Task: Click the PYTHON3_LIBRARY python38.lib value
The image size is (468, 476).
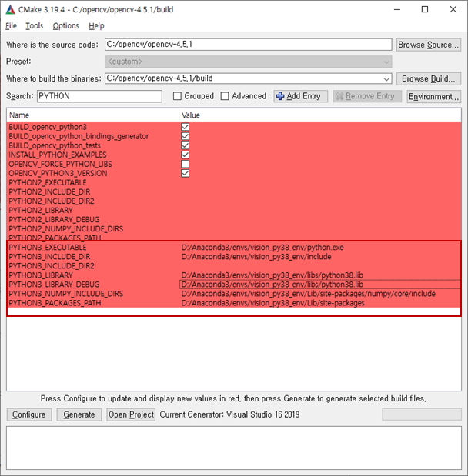Action: point(272,275)
